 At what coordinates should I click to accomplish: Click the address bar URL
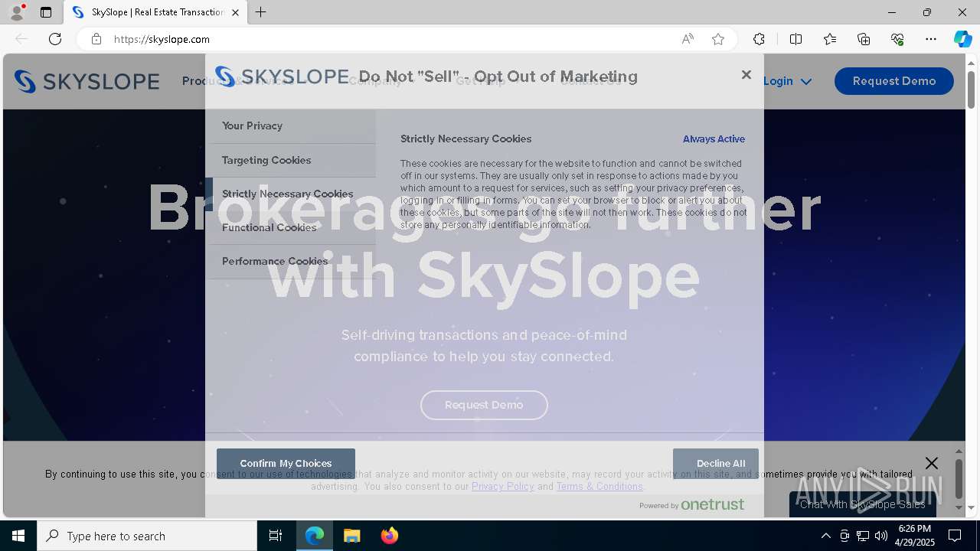[162, 39]
